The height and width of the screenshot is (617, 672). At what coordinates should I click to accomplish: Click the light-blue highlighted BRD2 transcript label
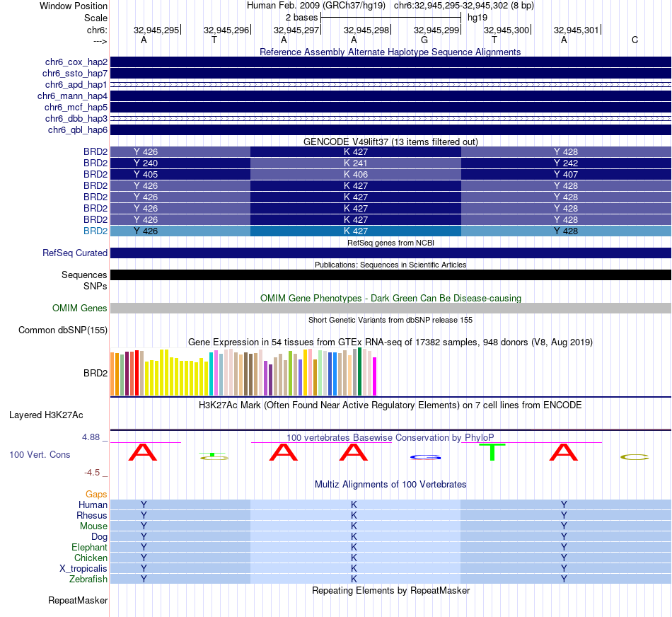pos(95,231)
